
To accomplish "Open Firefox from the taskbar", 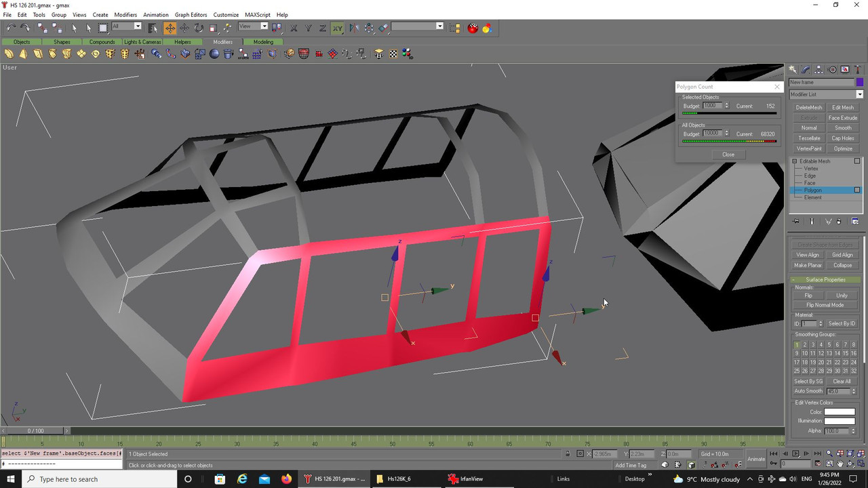I will [x=286, y=479].
